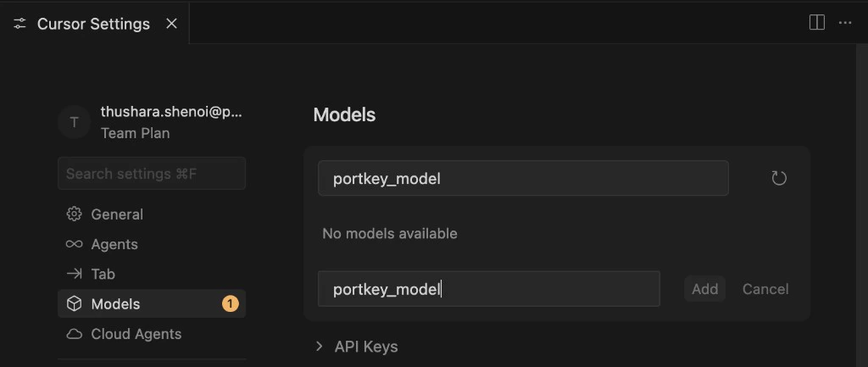Click the Cloud Agents cloud icon
Image resolution: width=868 pixels, height=367 pixels.
[x=74, y=334]
